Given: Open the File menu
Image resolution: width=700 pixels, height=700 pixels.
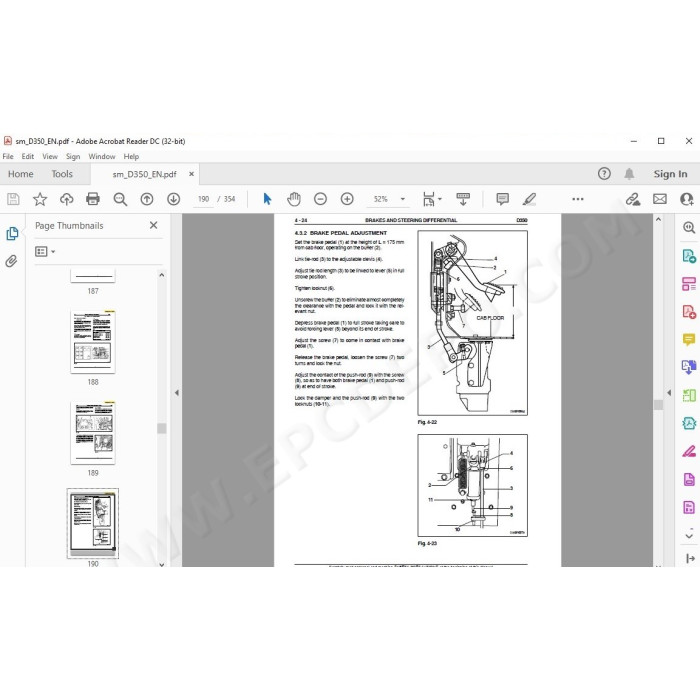Looking at the screenshot, I should pos(8,157).
